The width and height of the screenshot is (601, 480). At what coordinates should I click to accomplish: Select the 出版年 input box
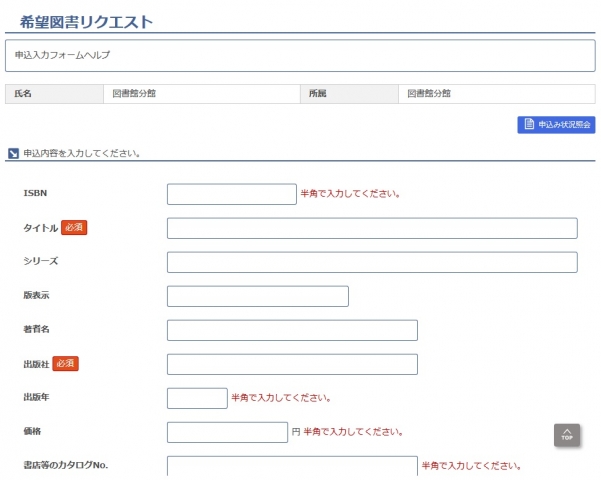pos(197,398)
